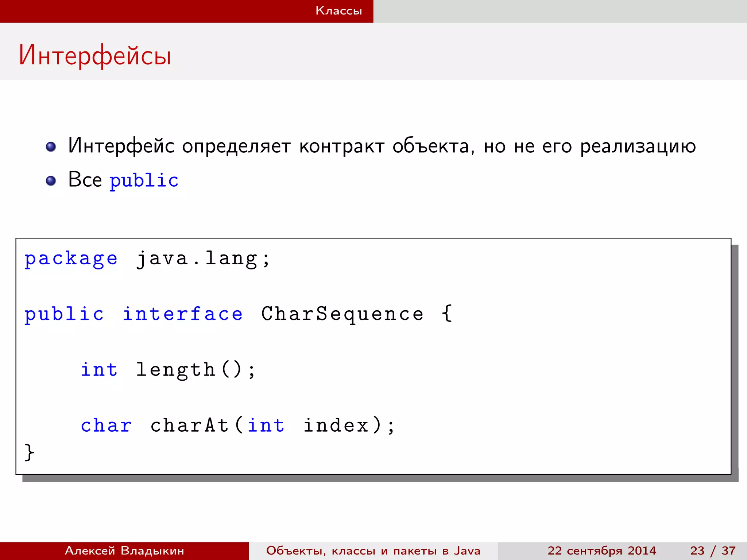Click the char return type keyword

tap(106, 425)
